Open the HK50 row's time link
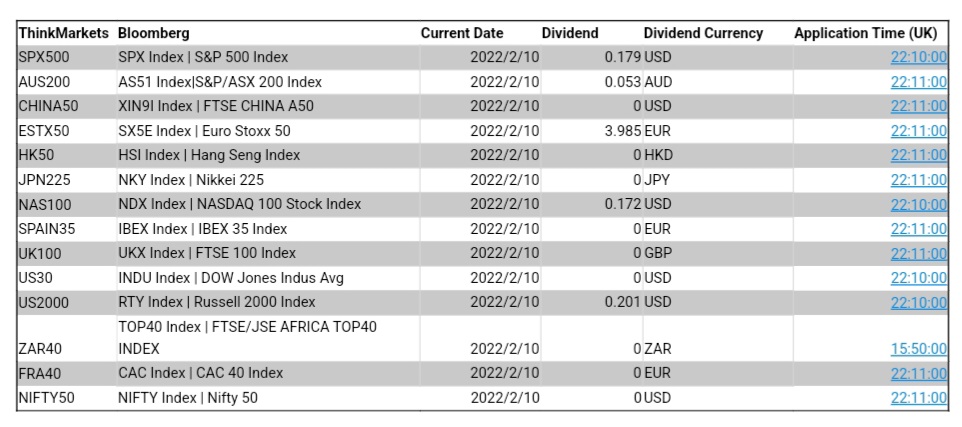The image size is (962, 427). click(x=918, y=155)
